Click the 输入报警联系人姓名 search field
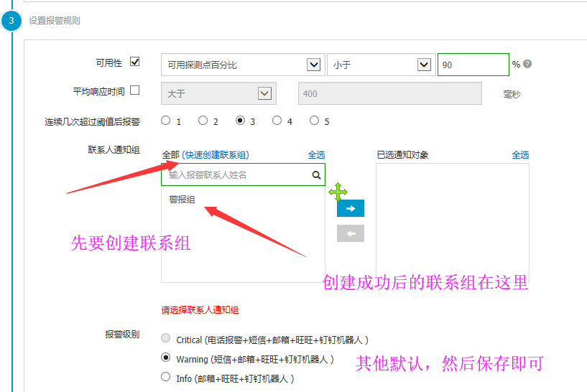This screenshot has height=392, width=587. tap(243, 174)
